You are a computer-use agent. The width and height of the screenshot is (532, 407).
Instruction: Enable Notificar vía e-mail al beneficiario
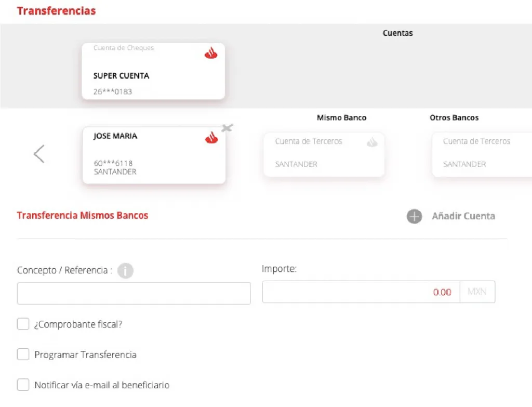click(23, 385)
